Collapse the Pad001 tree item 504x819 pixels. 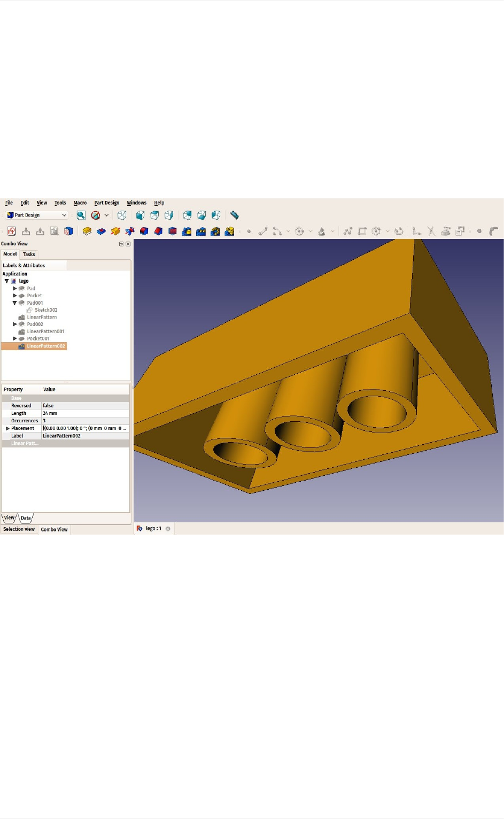pos(14,303)
